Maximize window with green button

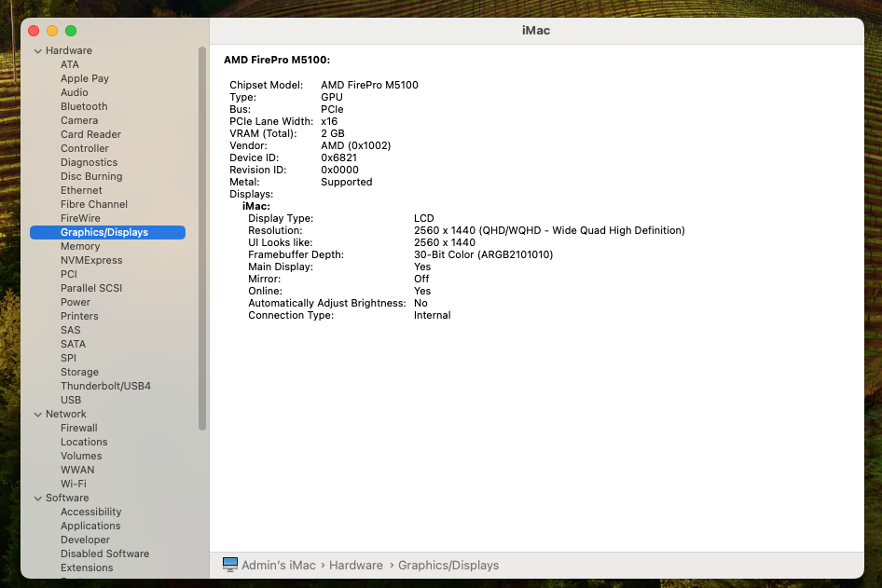point(71,31)
